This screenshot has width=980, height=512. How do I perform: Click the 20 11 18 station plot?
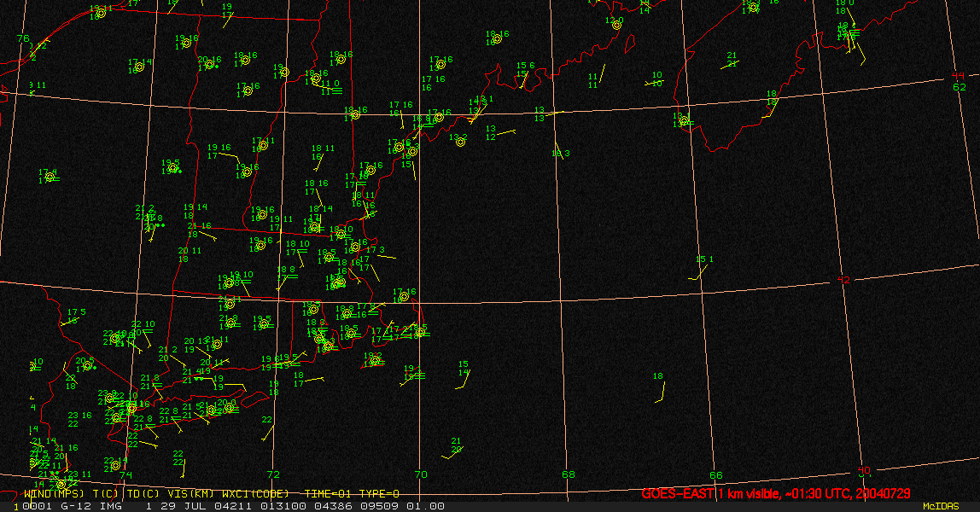click(x=190, y=255)
